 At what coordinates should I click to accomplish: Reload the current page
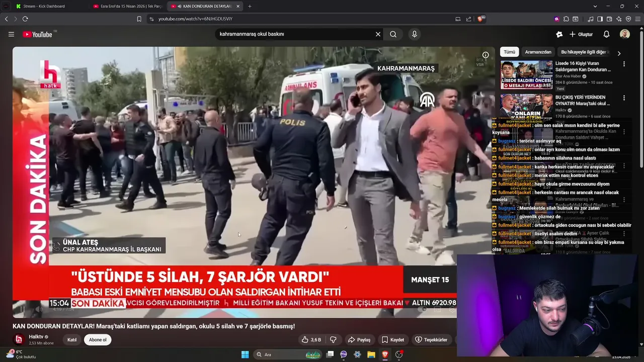coord(25,19)
